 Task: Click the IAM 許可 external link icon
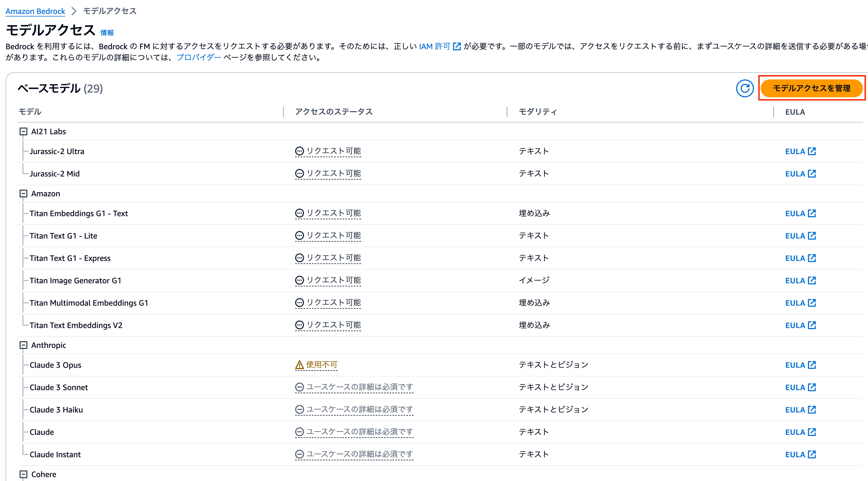457,46
